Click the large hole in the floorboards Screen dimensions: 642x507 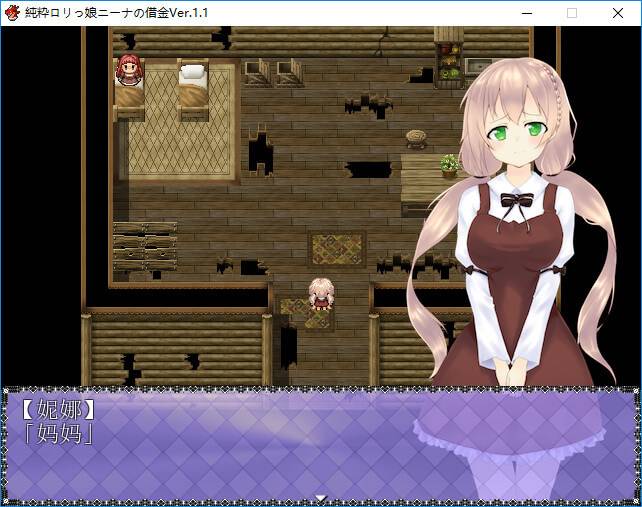(x=261, y=154)
